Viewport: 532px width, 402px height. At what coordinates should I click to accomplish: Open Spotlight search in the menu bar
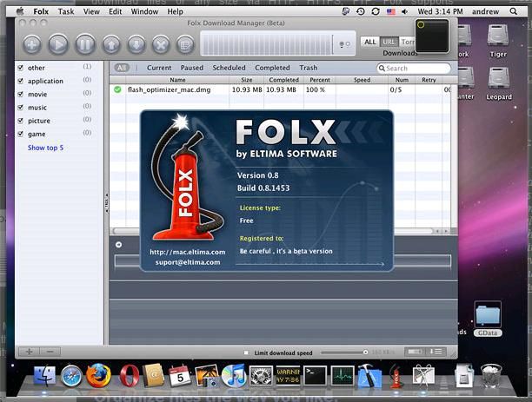click(x=514, y=11)
